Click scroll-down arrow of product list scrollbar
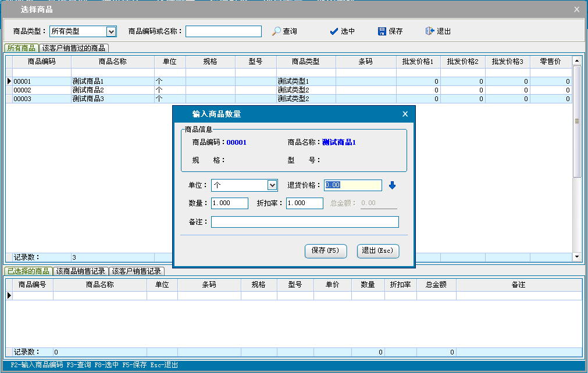 point(577,256)
